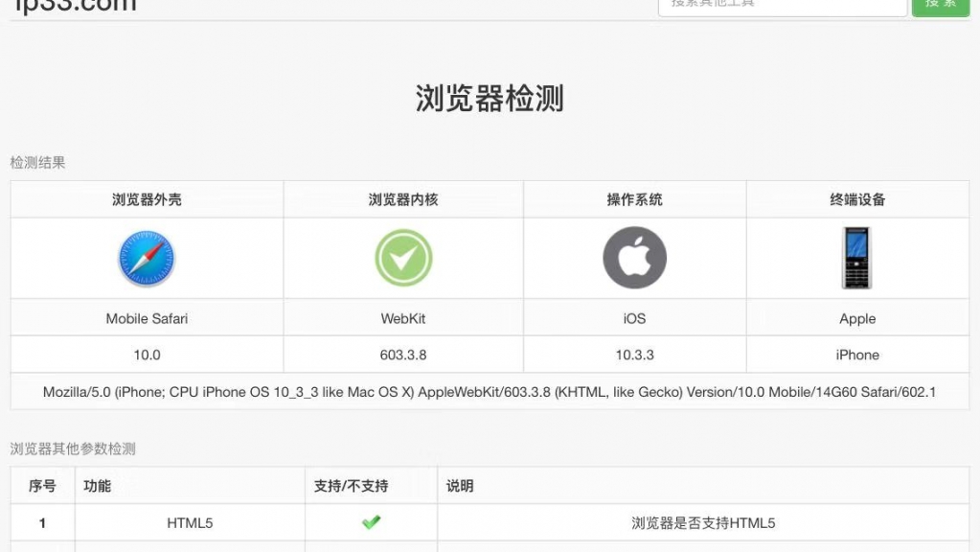The width and height of the screenshot is (980, 552).
Task: Click the 终端设备 column header
Action: click(857, 199)
